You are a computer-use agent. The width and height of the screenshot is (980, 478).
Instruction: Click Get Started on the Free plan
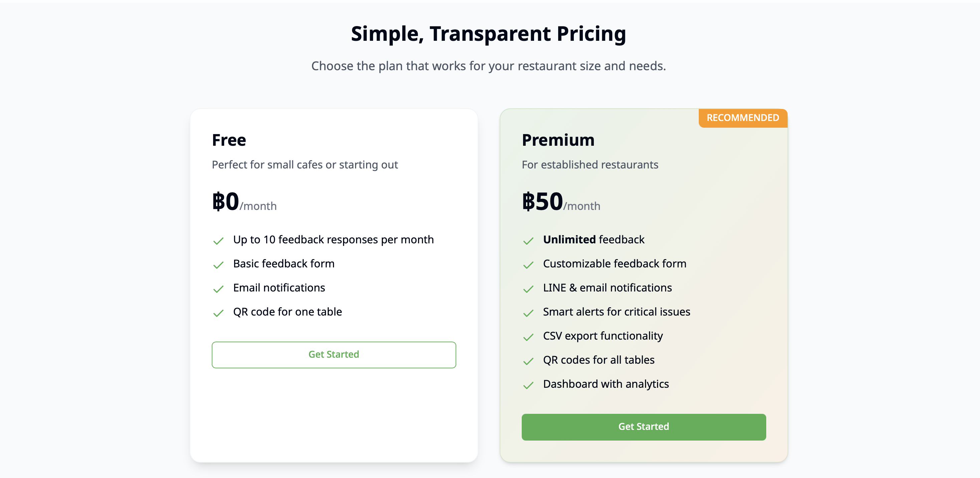334,354
